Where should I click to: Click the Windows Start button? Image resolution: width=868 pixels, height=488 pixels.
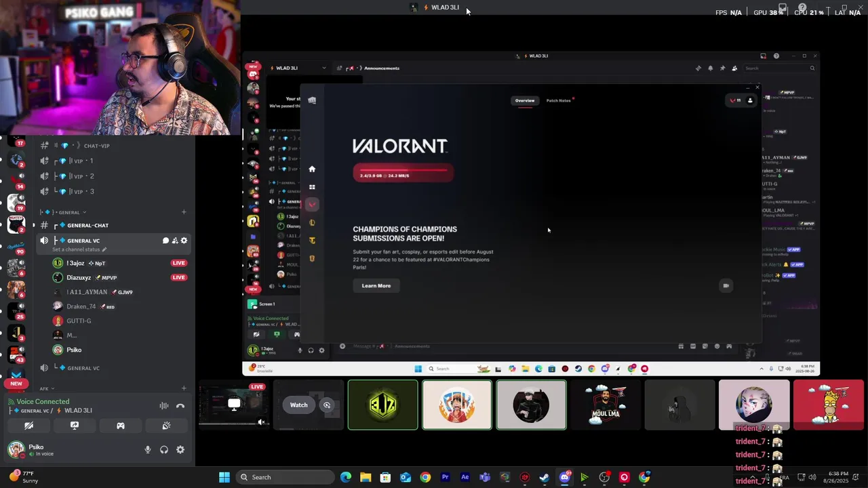point(224,477)
